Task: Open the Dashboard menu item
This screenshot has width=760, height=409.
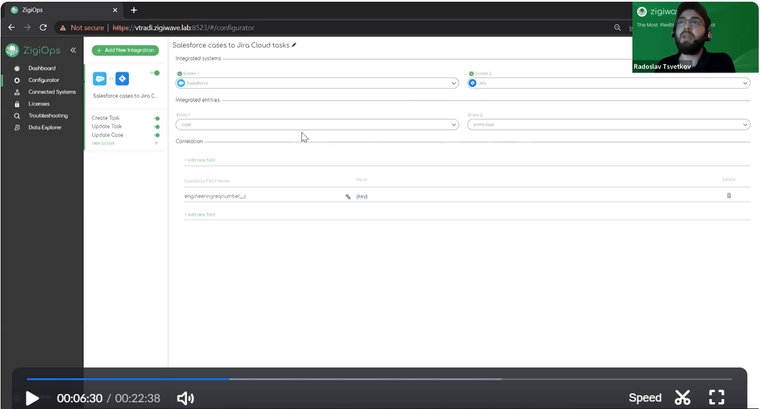Action: pos(42,68)
